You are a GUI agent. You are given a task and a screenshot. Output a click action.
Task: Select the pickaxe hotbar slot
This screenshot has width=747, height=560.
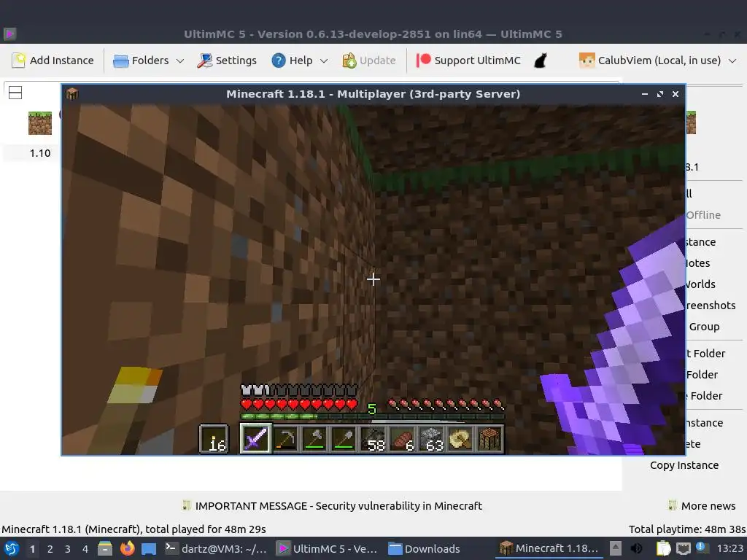point(285,438)
